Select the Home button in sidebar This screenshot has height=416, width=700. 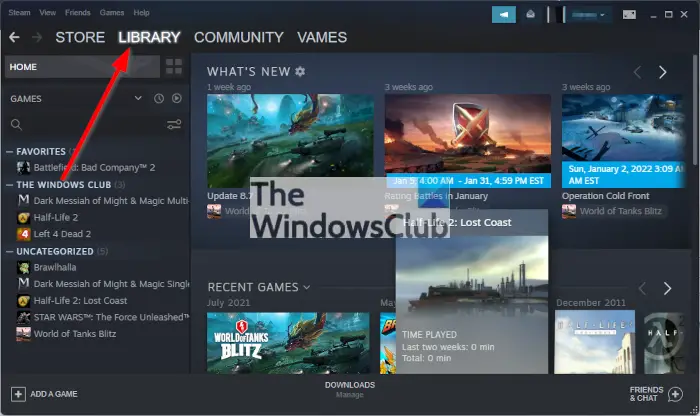(82, 67)
